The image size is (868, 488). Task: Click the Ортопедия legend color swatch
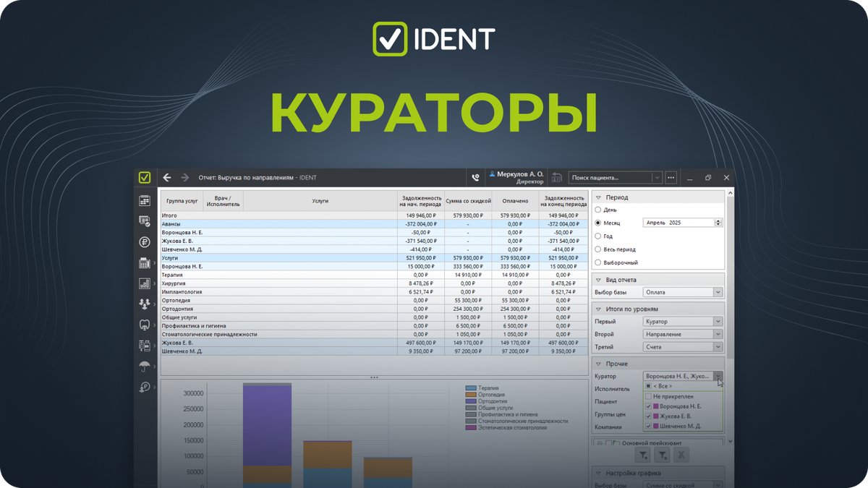tap(471, 395)
